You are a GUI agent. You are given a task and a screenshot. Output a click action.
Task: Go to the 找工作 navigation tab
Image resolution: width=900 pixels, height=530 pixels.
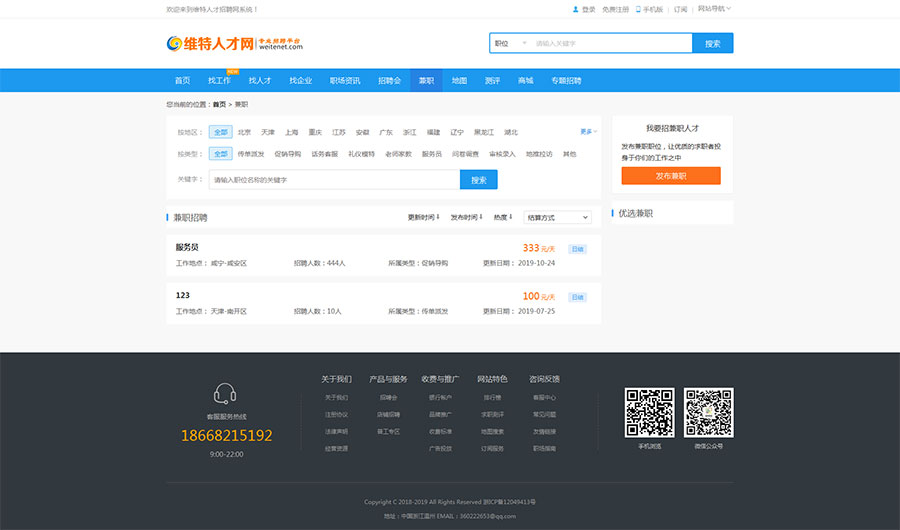[x=219, y=80]
